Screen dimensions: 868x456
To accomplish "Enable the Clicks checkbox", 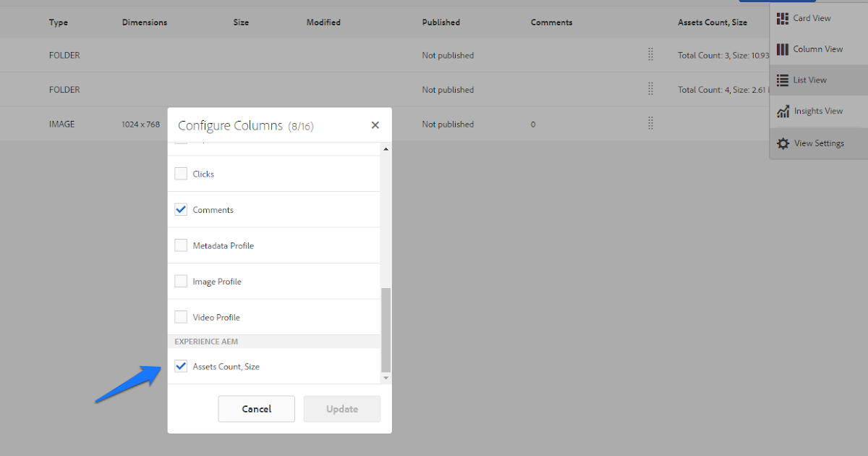I will 181,173.
